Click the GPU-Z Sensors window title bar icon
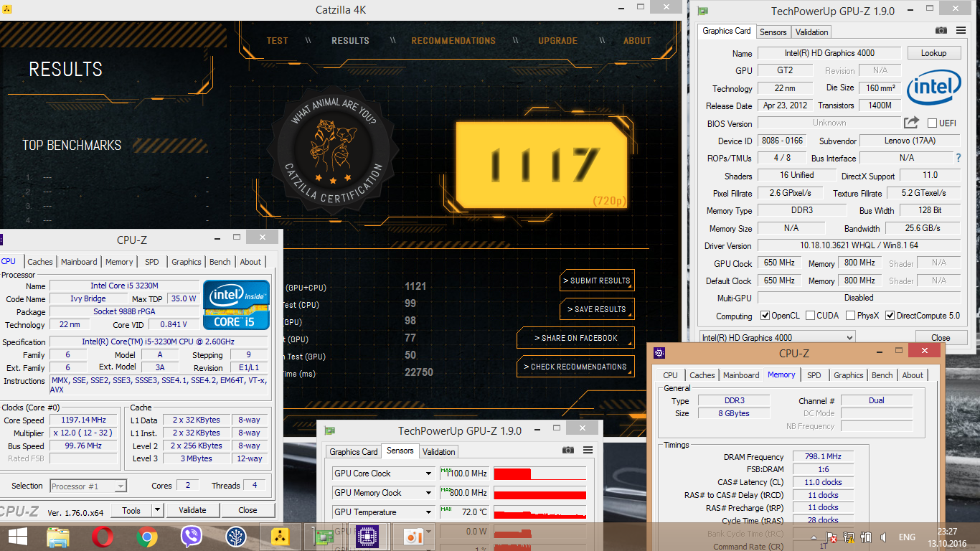This screenshot has height=551, width=980. pyautogui.click(x=329, y=430)
